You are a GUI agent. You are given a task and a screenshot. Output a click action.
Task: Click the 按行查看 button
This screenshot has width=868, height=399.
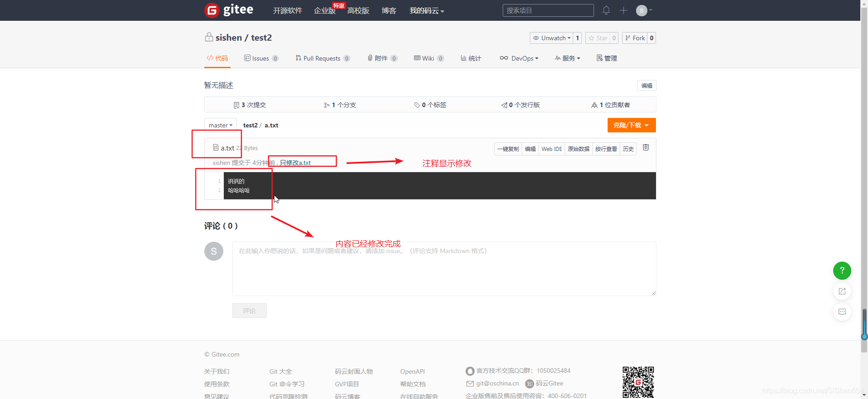tap(606, 149)
